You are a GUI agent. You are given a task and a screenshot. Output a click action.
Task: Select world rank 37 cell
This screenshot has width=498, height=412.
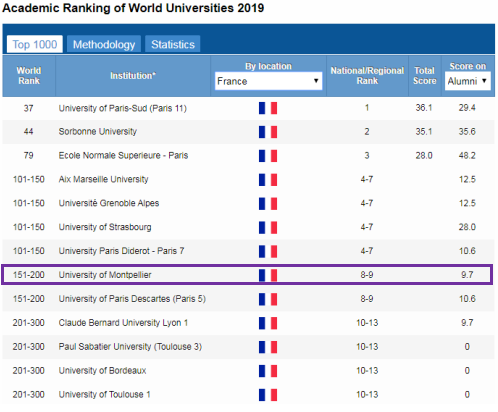click(28, 108)
